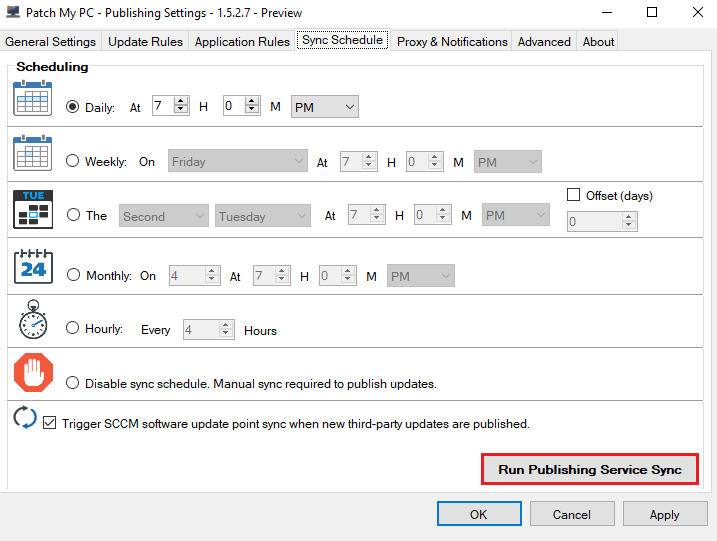This screenshot has width=717, height=541.
Task: Open the About tab
Action: 598,42
